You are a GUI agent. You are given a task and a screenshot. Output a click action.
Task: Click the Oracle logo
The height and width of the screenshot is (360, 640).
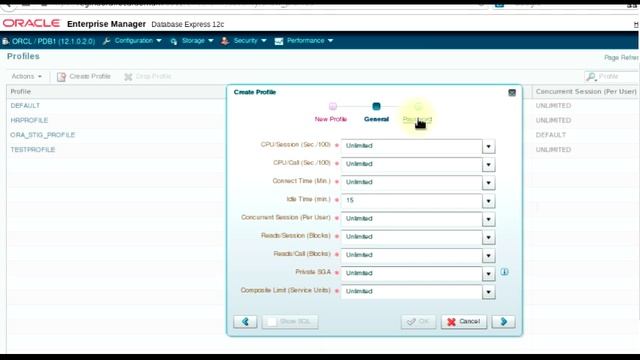tap(31, 24)
